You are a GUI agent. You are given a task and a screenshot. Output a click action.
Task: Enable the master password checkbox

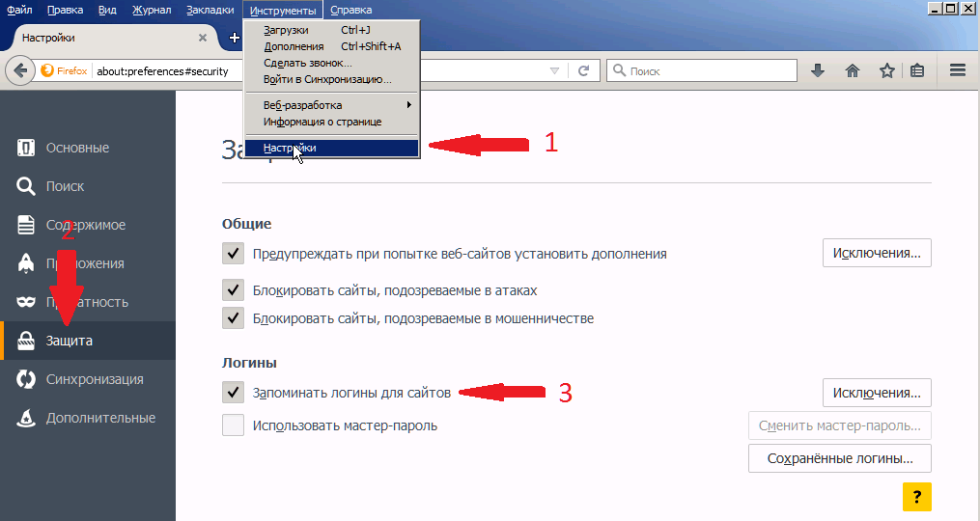coord(233,425)
